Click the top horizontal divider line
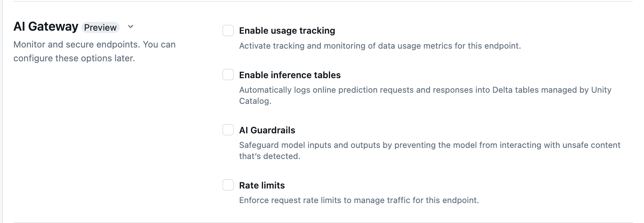This screenshot has height=223, width=644. point(322,2)
